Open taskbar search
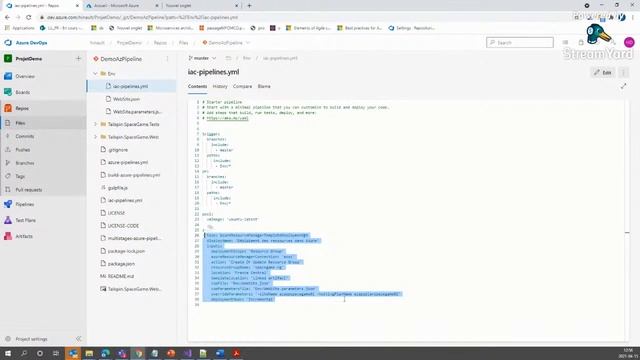Viewport: 640px width, 360px height. [x=24, y=353]
